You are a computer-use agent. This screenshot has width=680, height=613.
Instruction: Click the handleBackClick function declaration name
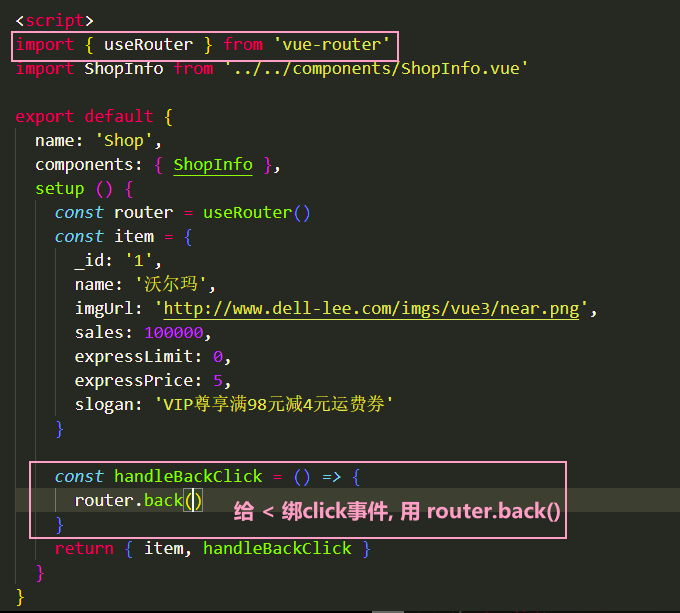pyautogui.click(x=188, y=476)
